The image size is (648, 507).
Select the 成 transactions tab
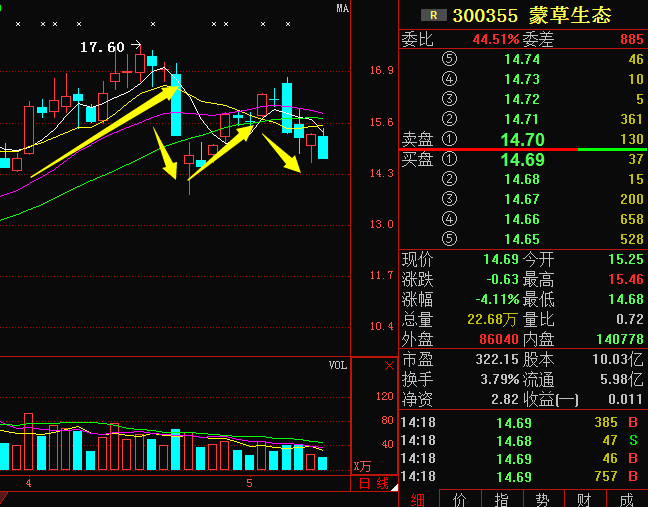coord(626,498)
